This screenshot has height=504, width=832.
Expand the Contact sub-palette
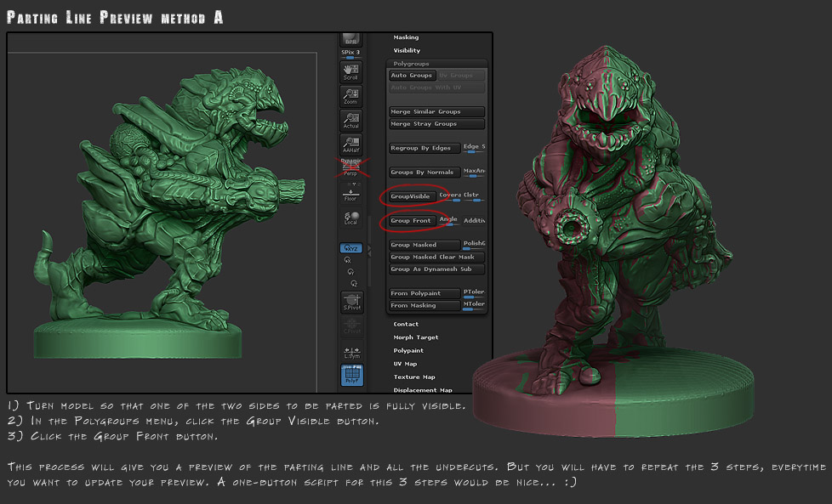click(406, 324)
